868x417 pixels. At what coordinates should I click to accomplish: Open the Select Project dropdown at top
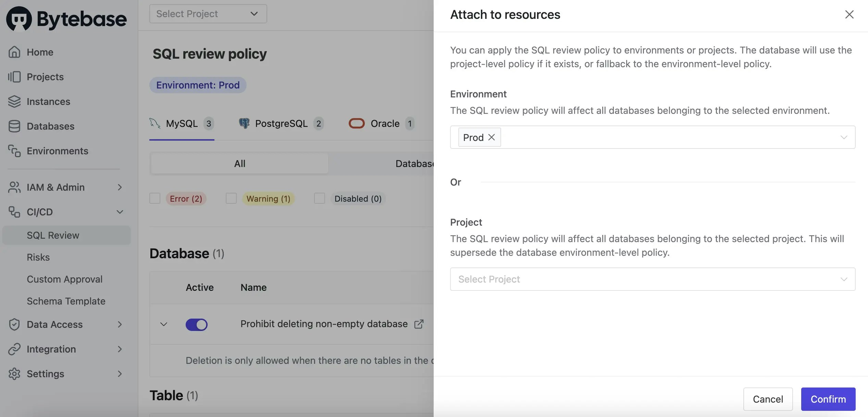[208, 14]
